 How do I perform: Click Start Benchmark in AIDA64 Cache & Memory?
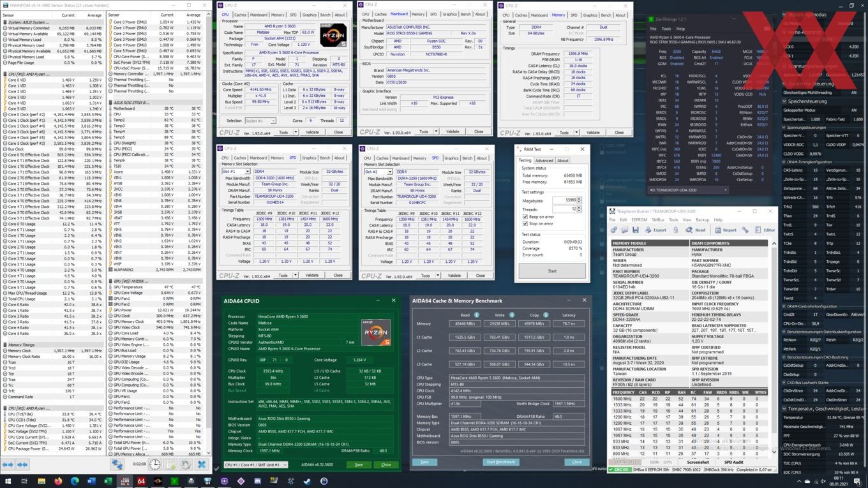click(x=500, y=462)
